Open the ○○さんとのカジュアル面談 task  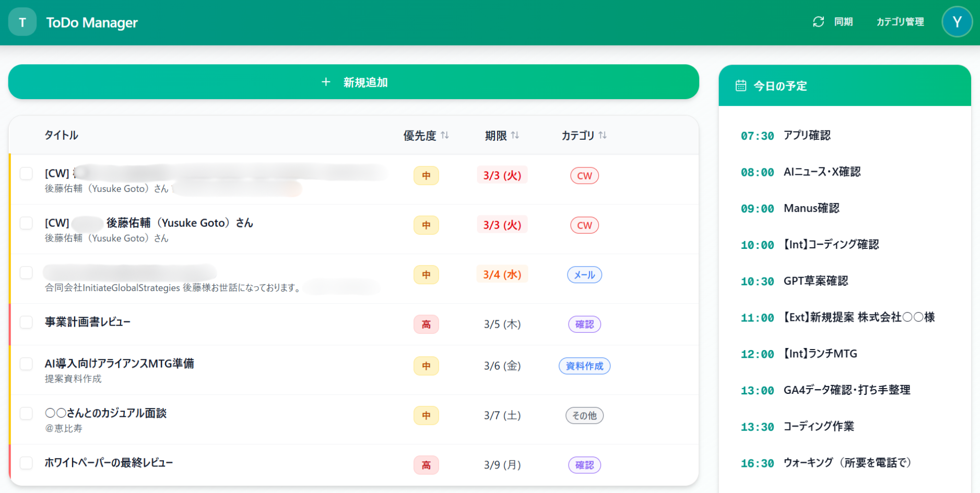coord(105,413)
